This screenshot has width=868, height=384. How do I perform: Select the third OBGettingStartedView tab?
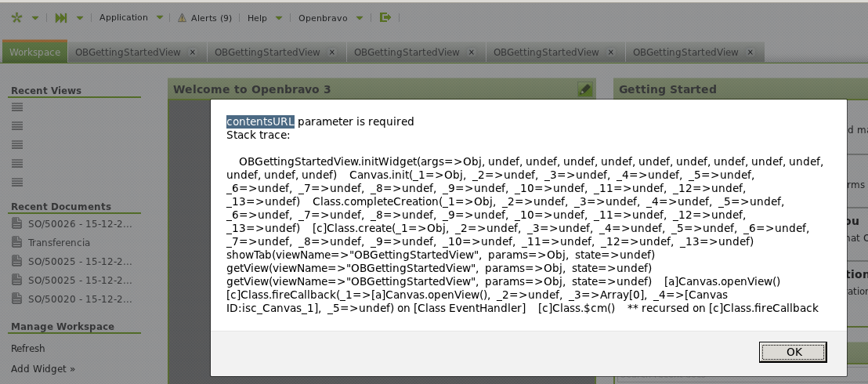click(407, 52)
